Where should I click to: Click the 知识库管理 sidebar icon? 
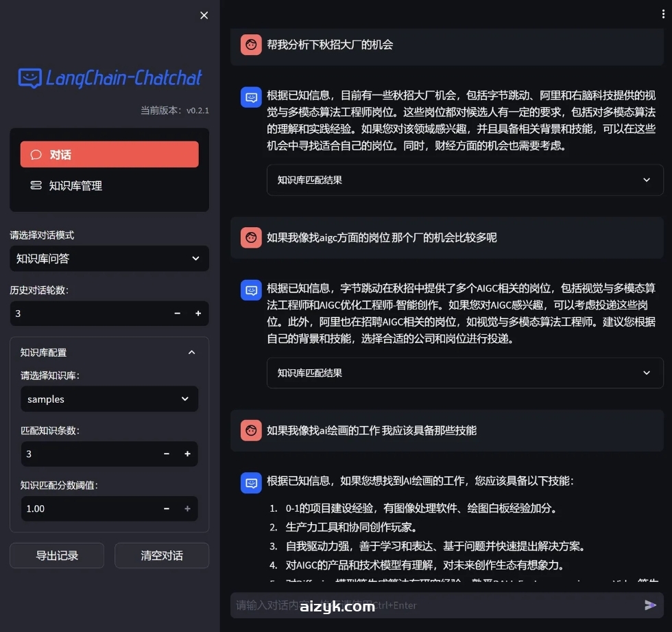[x=36, y=185]
